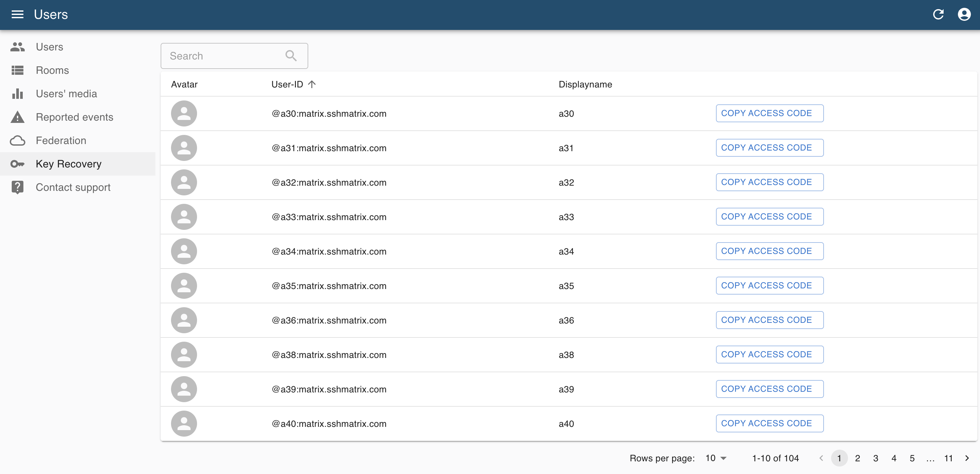Image resolution: width=980 pixels, height=474 pixels.
Task: Click the Reported events warning icon
Action: [x=18, y=117]
